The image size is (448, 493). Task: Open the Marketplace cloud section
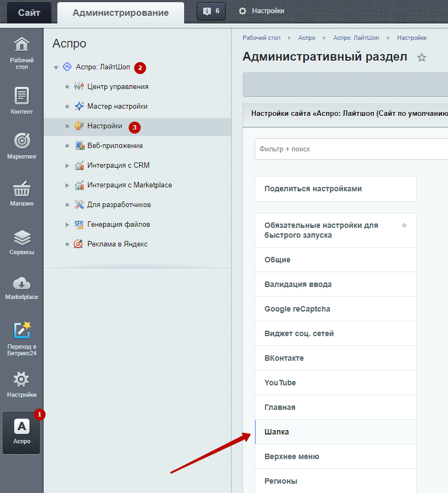[22, 288]
